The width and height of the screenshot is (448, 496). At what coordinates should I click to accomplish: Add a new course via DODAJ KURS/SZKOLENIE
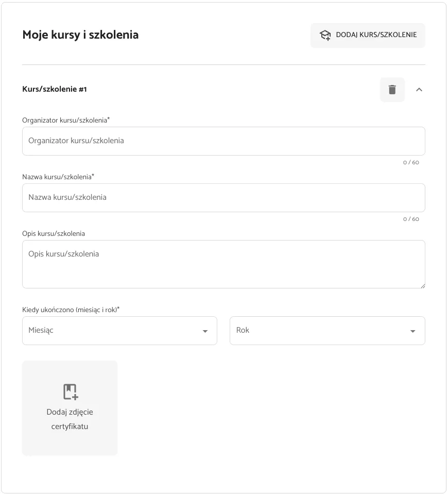[x=368, y=35]
